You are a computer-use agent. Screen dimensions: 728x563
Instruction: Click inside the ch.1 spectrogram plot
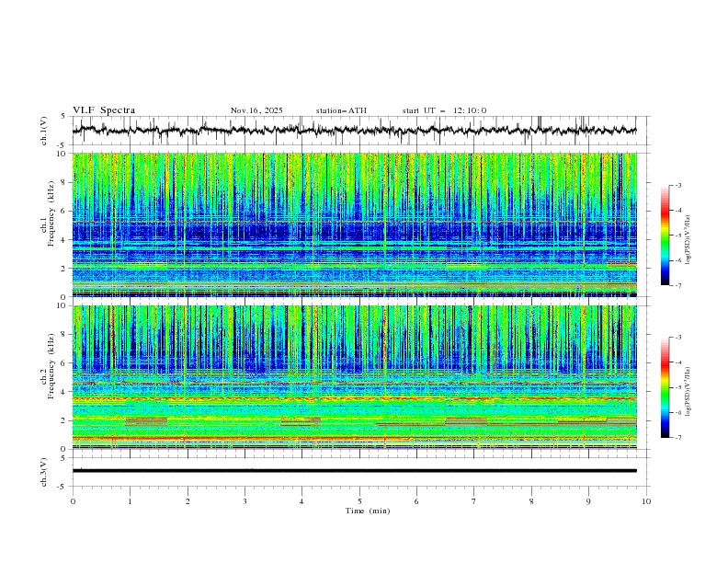(355, 224)
